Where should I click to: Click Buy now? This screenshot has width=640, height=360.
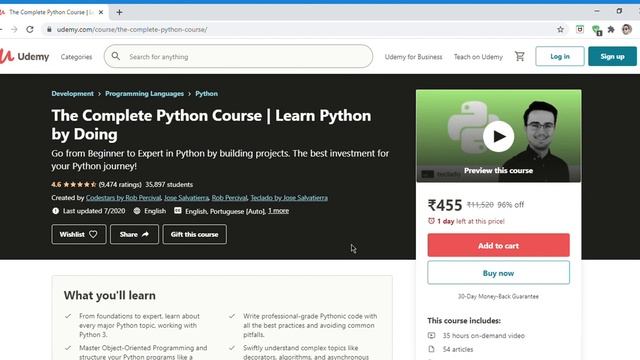(x=498, y=273)
